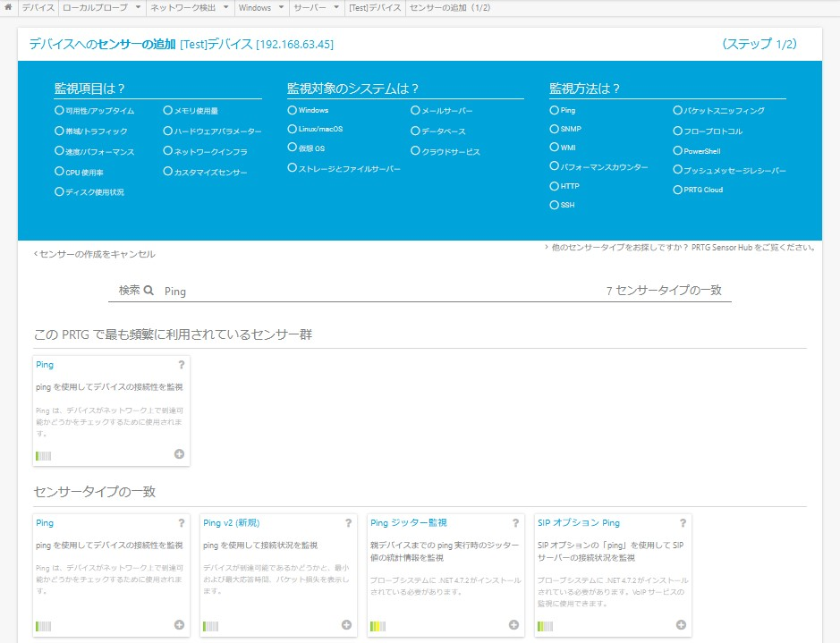Open the [Test]デバイス breadcrumb item
Viewport: 840px width, 643px height.
(375, 7)
